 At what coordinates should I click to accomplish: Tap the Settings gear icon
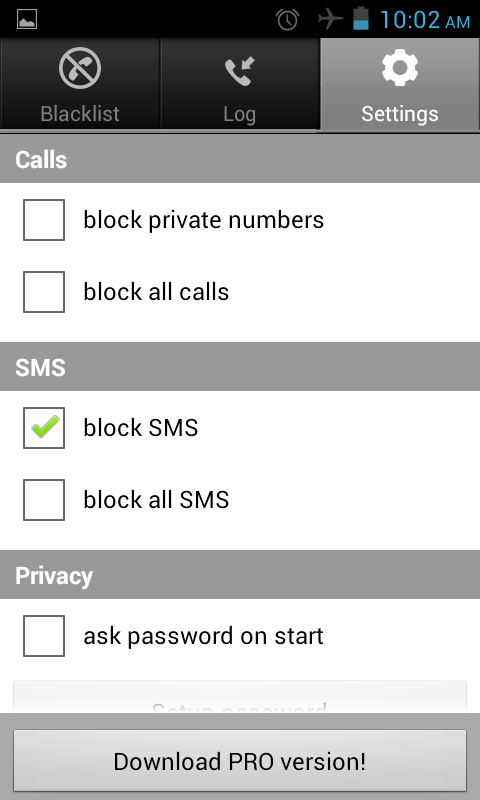(400, 67)
